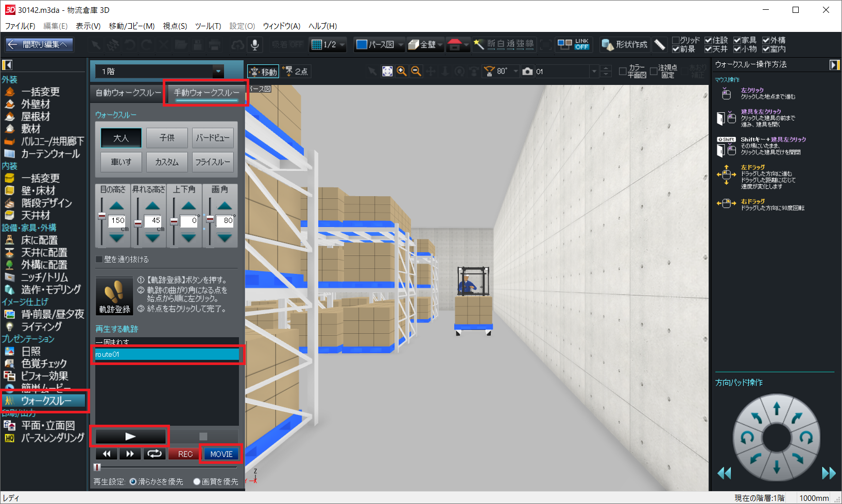842x504 pixels.
Task: Open the 1階 floor dropdown
Action: click(x=218, y=72)
